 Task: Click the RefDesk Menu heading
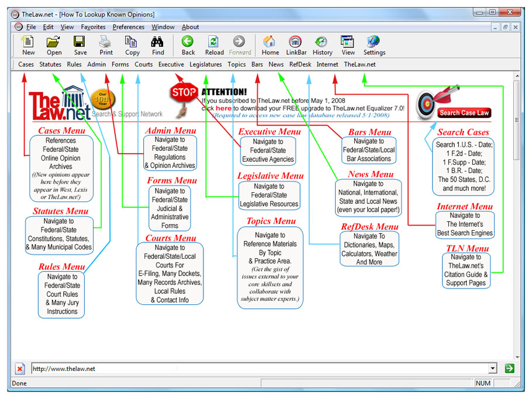[369, 227]
